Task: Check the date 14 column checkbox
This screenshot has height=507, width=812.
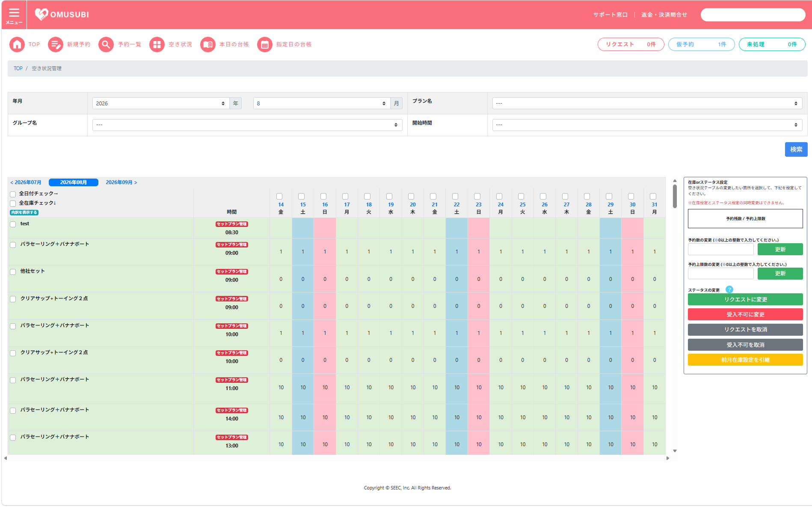Action: (x=279, y=197)
